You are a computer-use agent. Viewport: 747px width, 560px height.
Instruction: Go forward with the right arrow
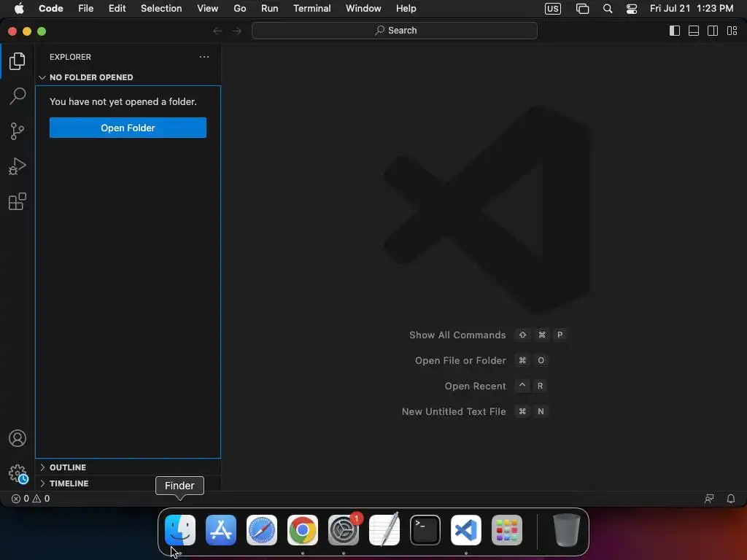237,31
